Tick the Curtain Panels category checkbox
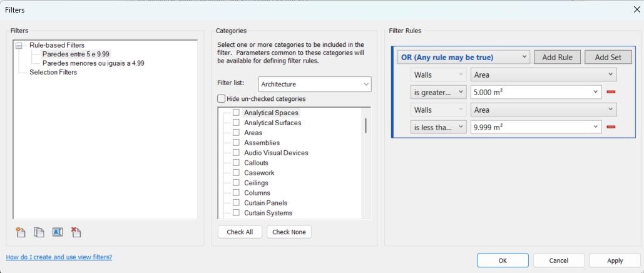Image resolution: width=644 pixels, height=273 pixels. (x=236, y=203)
